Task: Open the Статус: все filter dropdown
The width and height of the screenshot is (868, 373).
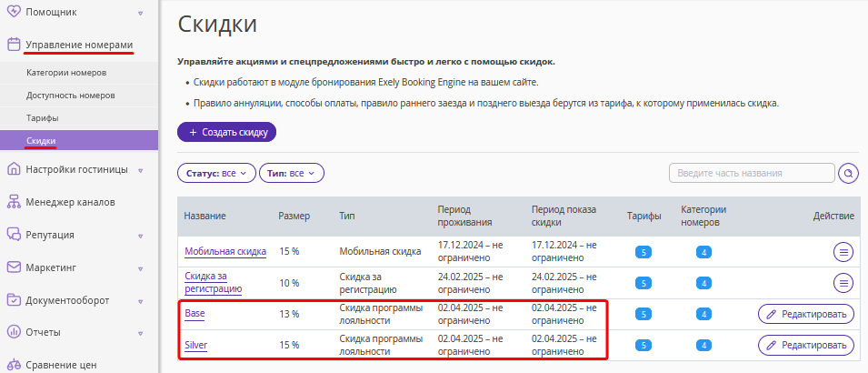Action: [x=216, y=173]
